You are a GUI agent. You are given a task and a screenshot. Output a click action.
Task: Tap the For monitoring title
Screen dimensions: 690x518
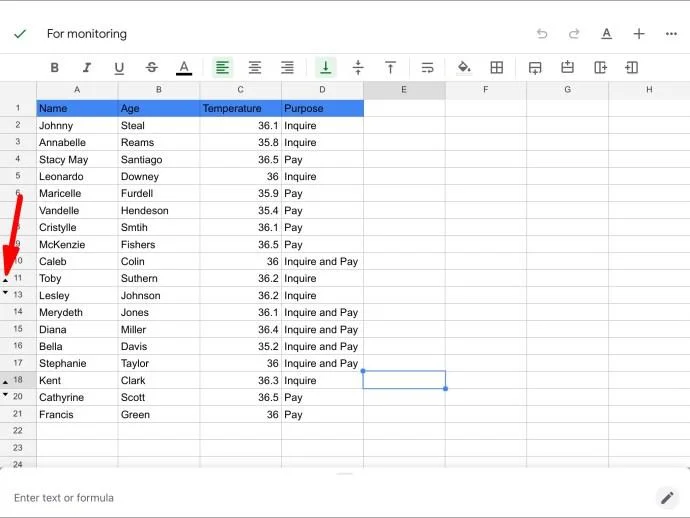(87, 34)
